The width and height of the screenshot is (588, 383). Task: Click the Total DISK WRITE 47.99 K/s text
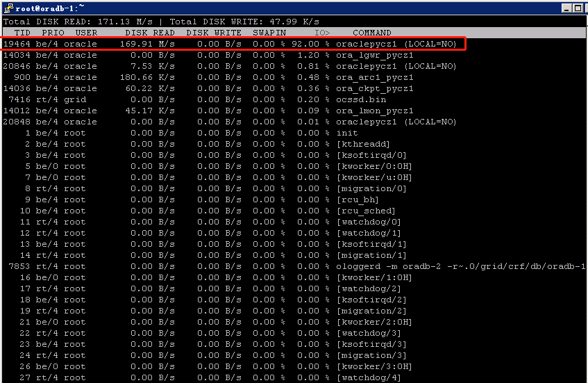pyautogui.click(x=244, y=22)
